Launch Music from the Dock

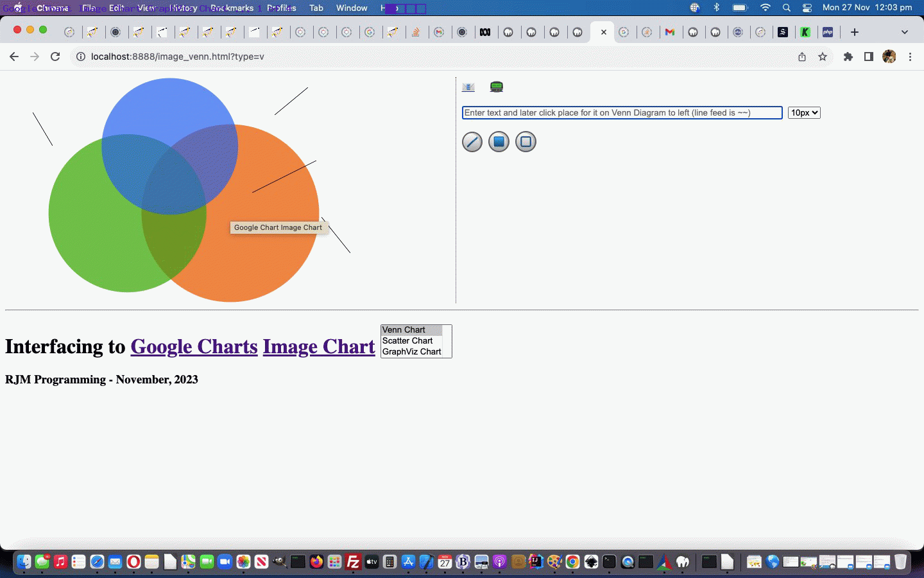(60, 562)
